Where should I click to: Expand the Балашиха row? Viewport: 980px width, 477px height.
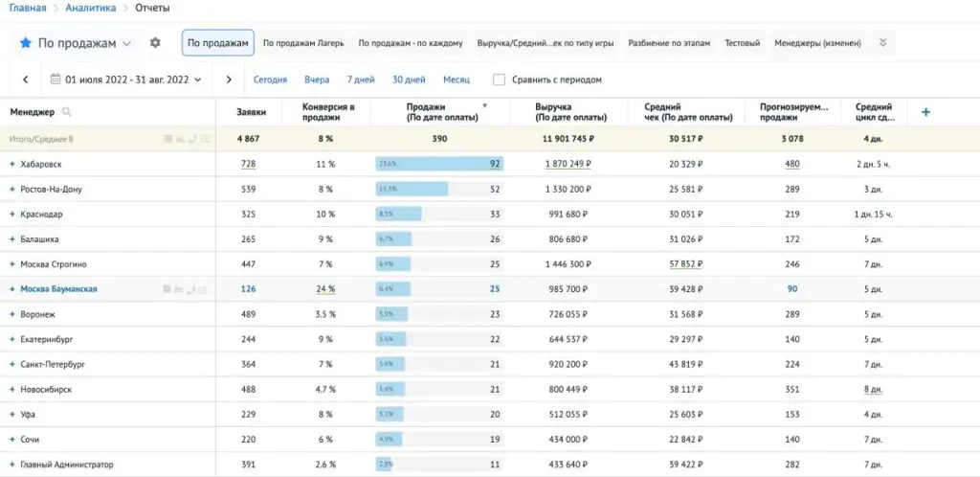tap(11, 238)
